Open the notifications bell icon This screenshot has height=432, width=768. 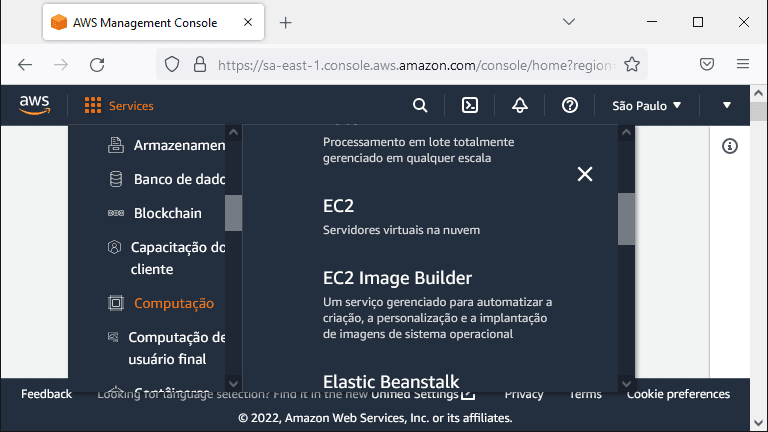point(520,105)
